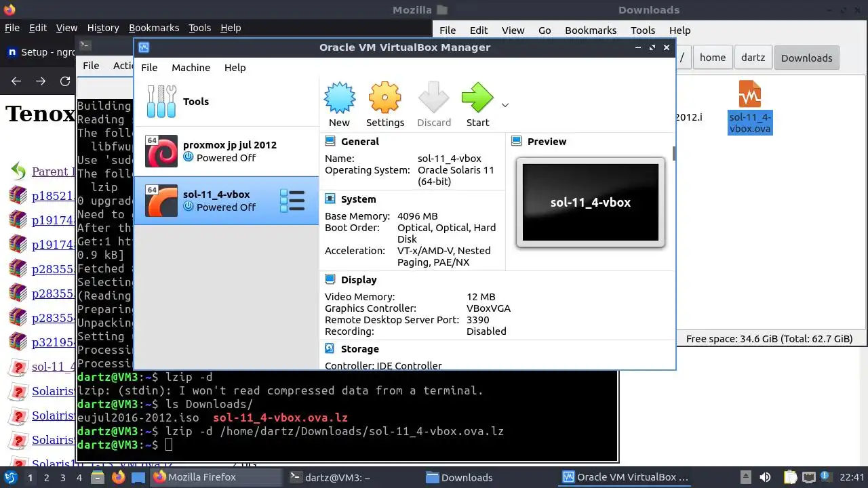Open Firefox Bookmarks menu
This screenshot has height=488, width=868.
(x=154, y=28)
